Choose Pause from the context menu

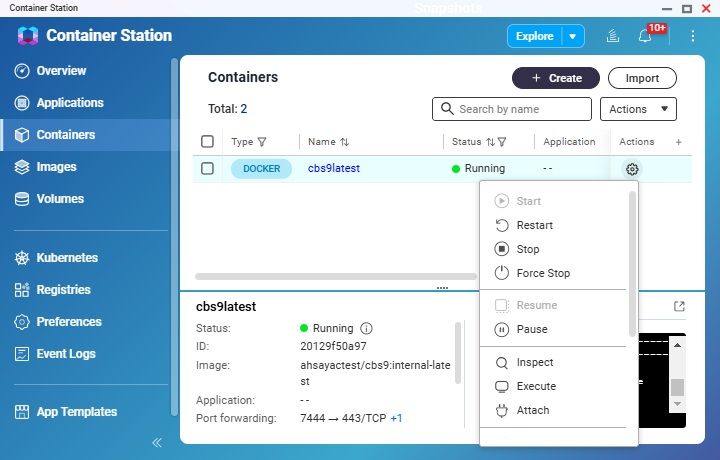click(x=553, y=329)
